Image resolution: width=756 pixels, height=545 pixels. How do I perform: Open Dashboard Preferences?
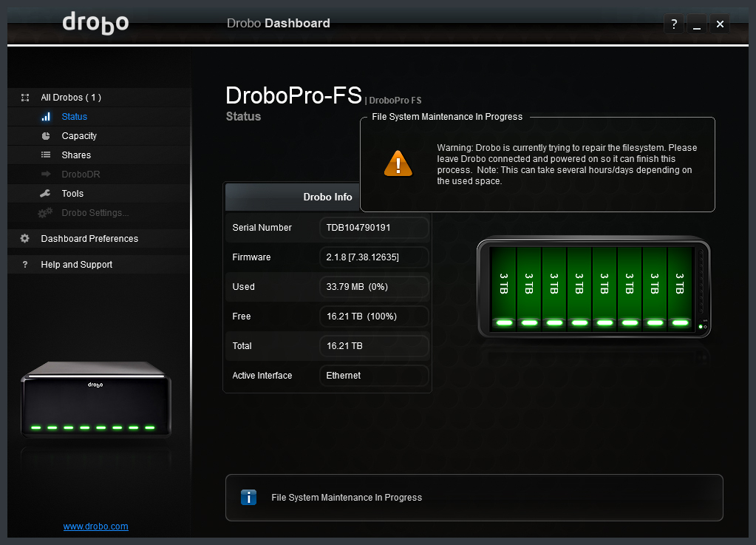[x=99, y=238]
